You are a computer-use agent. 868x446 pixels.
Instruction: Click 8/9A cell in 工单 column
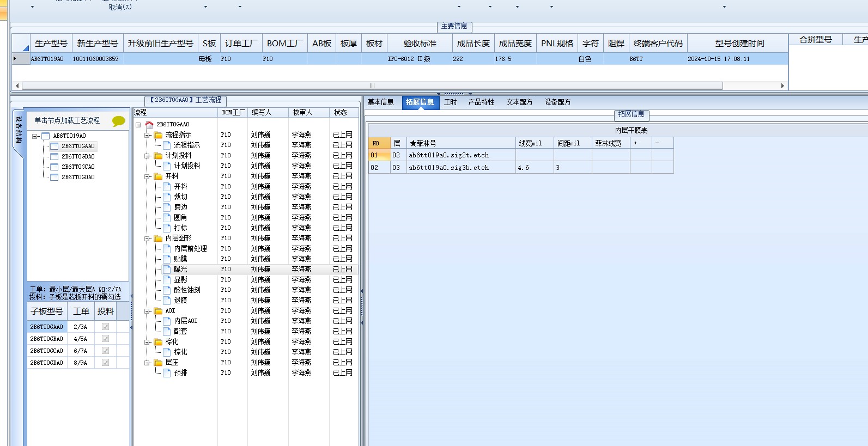point(81,363)
